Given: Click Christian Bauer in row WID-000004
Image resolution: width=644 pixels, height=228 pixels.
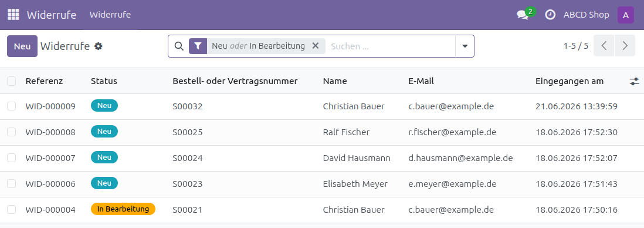Looking at the screenshot, I should pyautogui.click(x=354, y=210).
